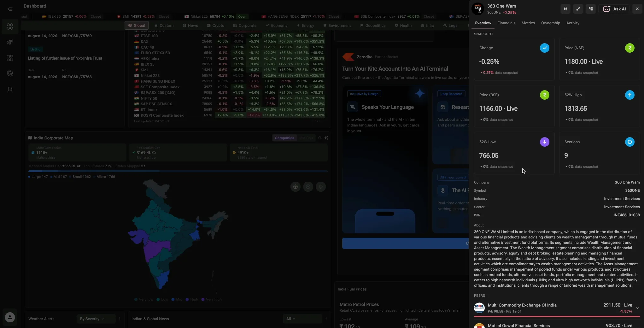Viewport: 644px width, 328px height.
Task: Open the widgets icon in left sidebar
Action: click(x=10, y=58)
